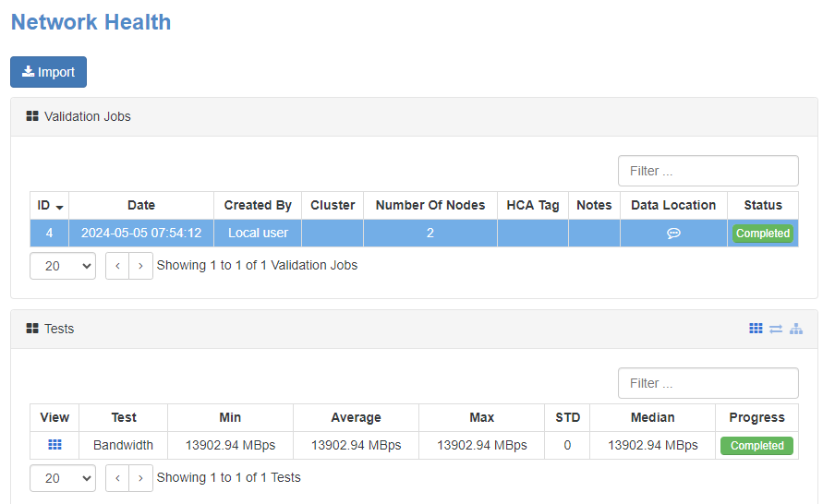The image size is (835, 504).
Task: Switch Tests panel to arrows comparison view
Action: [x=776, y=329]
